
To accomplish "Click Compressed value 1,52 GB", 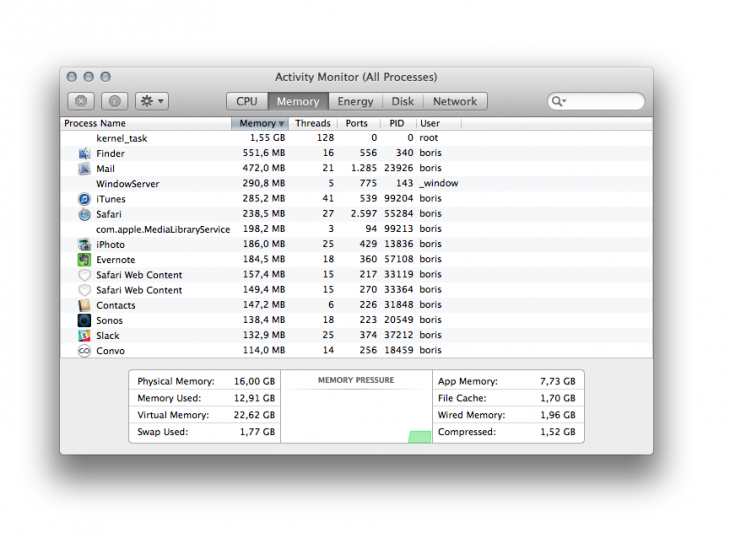I will [x=558, y=431].
